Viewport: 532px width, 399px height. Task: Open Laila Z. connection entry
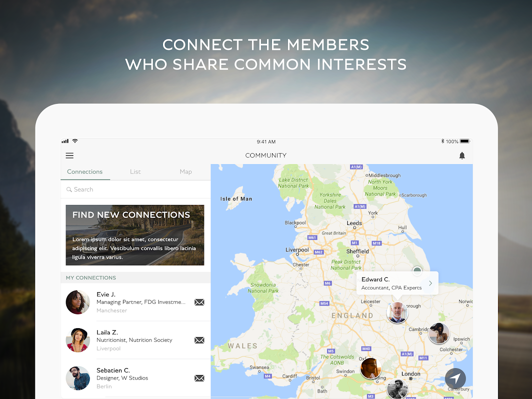coord(135,340)
